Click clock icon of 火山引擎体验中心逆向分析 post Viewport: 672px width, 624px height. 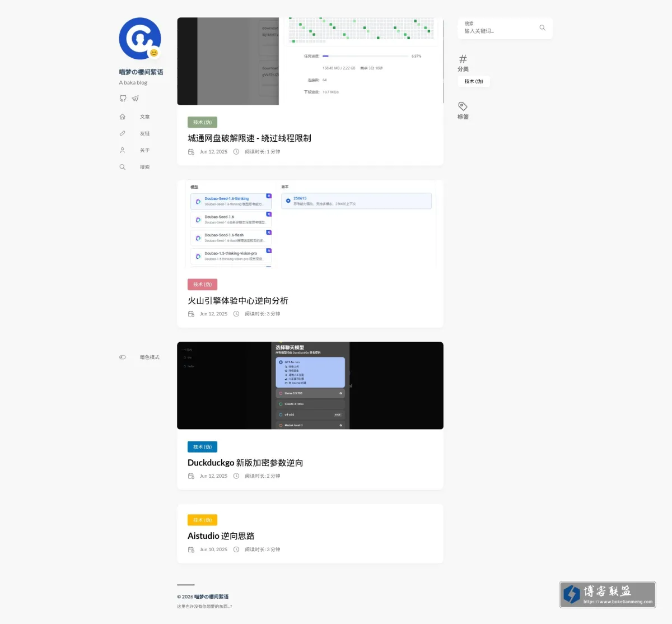pyautogui.click(x=236, y=314)
